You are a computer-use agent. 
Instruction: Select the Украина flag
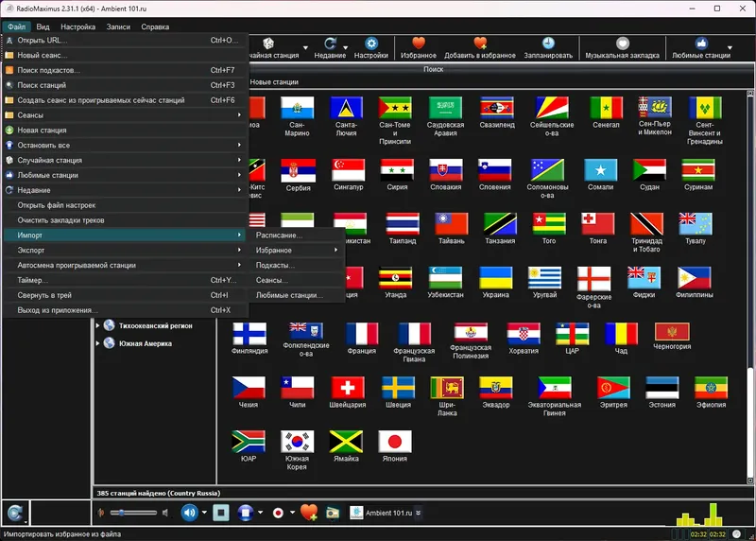pos(495,277)
